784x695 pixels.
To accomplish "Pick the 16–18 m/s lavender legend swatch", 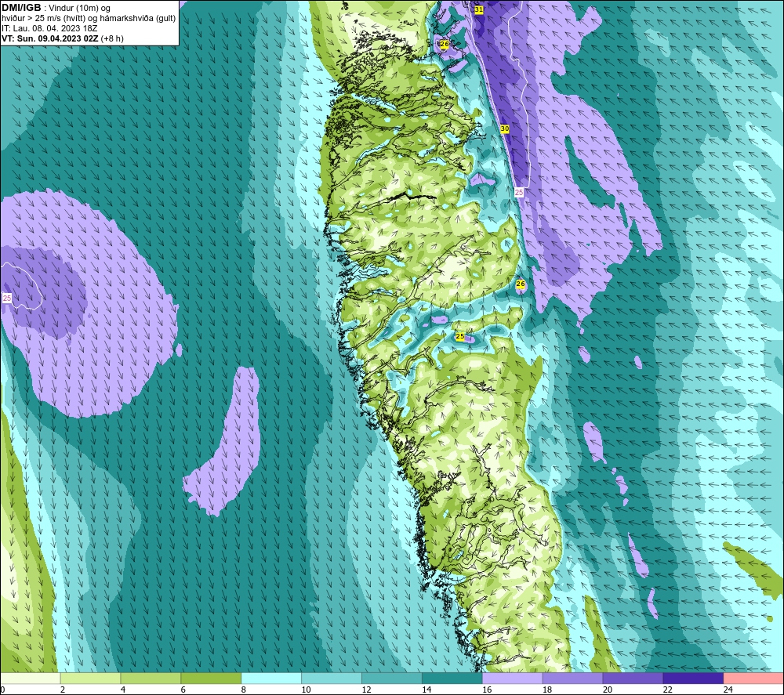I will pos(513,678).
